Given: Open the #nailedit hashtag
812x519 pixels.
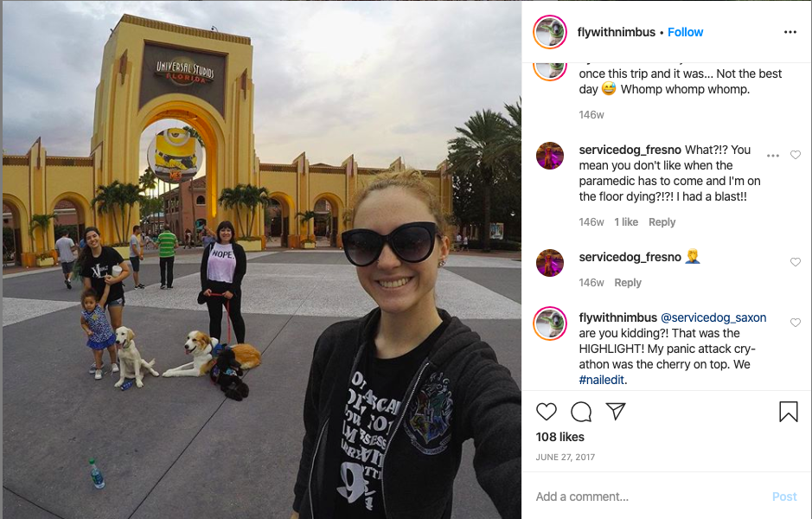Looking at the screenshot, I should pos(601,380).
